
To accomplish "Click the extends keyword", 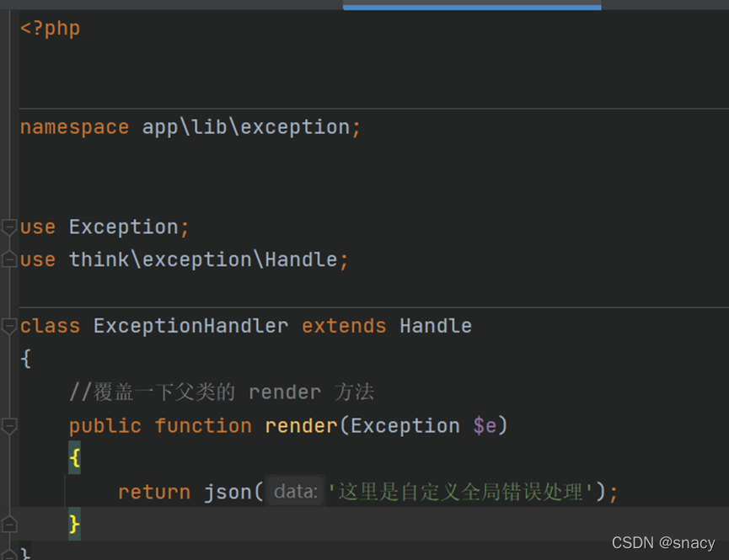I will pos(344,326).
